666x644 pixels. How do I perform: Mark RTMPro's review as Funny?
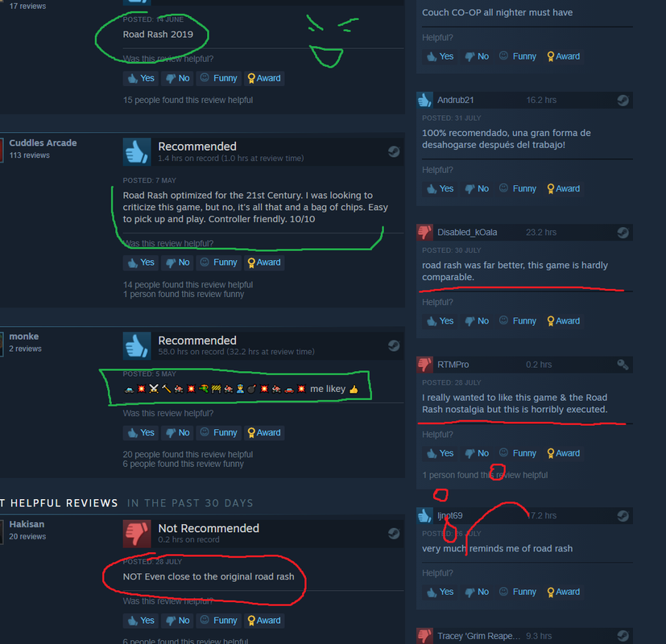(518, 453)
